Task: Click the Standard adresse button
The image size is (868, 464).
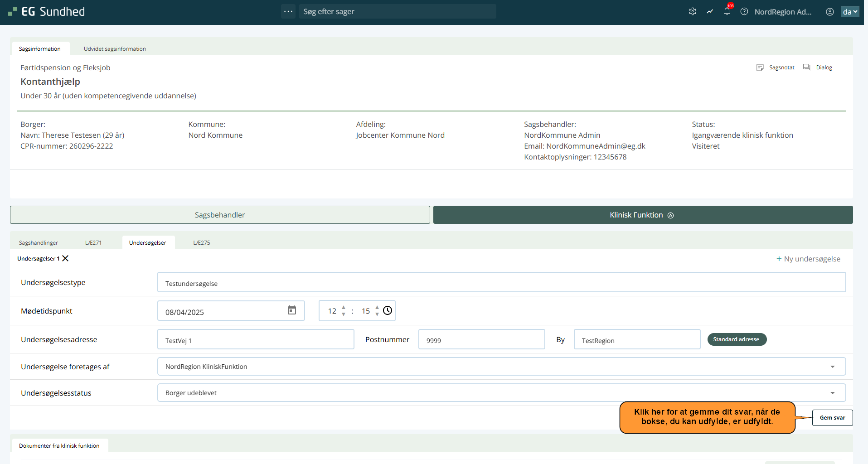Action: 737,339
